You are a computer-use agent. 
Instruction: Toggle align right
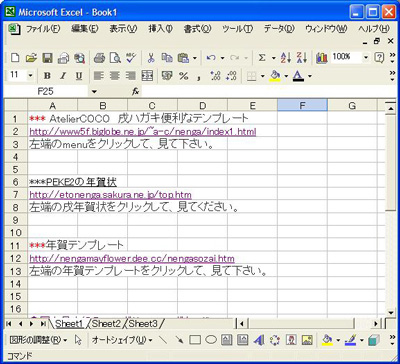tap(131, 76)
